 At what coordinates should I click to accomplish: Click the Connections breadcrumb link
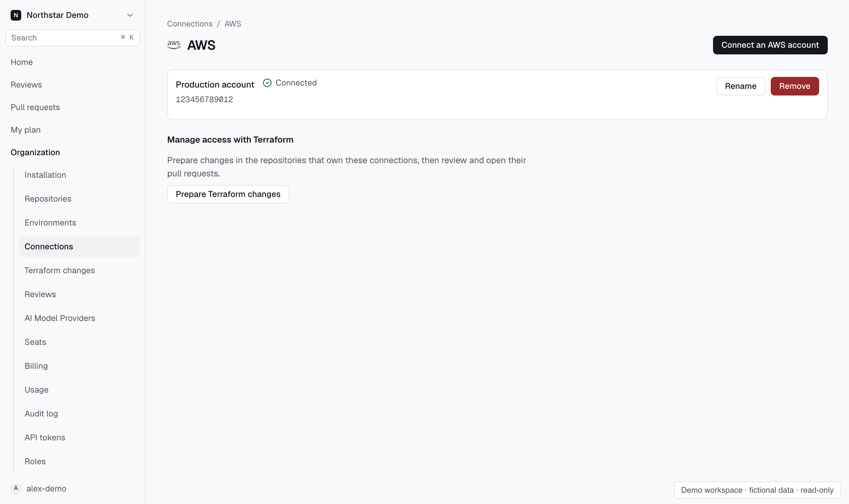[189, 24]
